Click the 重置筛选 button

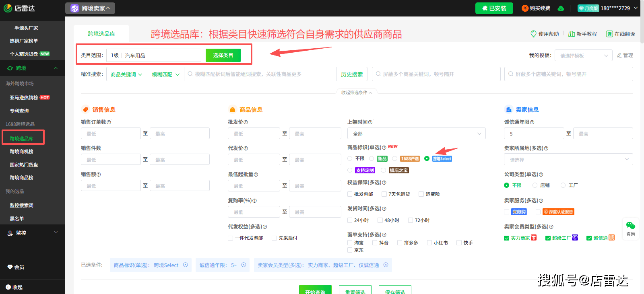click(x=355, y=290)
